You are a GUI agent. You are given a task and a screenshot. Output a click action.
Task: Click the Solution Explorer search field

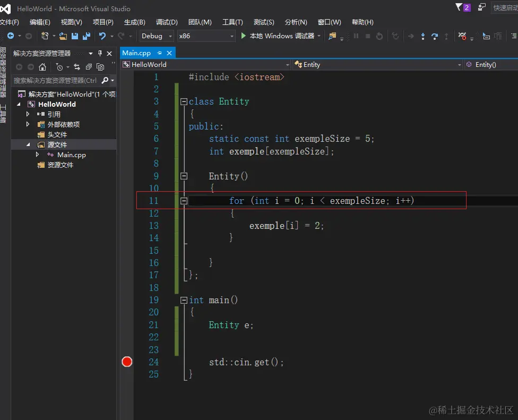click(x=56, y=80)
